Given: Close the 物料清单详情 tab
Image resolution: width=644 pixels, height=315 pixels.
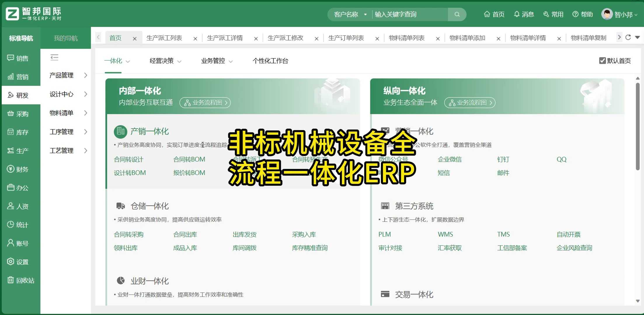Looking at the screenshot, I should click(x=559, y=38).
